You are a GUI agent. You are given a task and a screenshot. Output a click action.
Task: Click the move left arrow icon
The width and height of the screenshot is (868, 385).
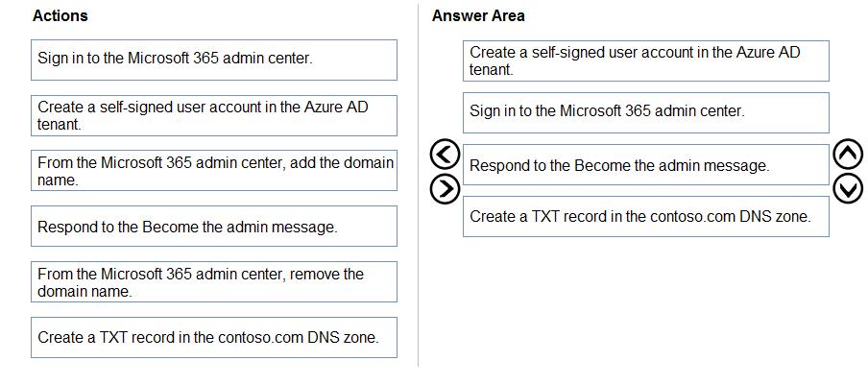(445, 154)
